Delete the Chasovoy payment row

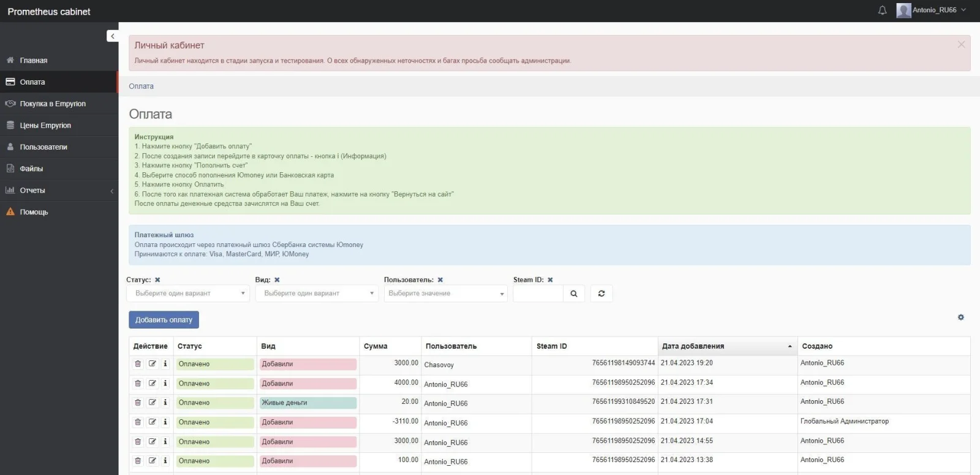click(x=138, y=363)
